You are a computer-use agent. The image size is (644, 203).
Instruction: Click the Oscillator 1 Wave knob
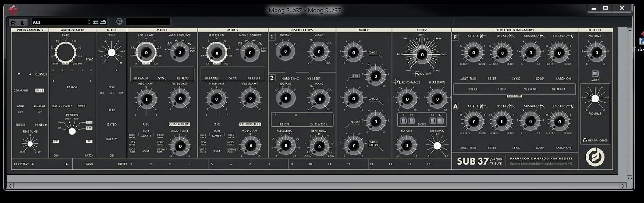tap(319, 52)
